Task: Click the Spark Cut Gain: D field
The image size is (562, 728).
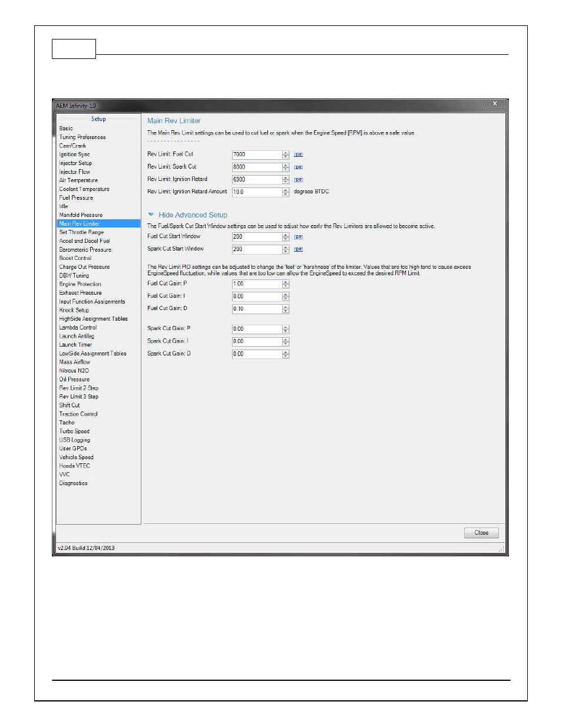Action: point(257,354)
